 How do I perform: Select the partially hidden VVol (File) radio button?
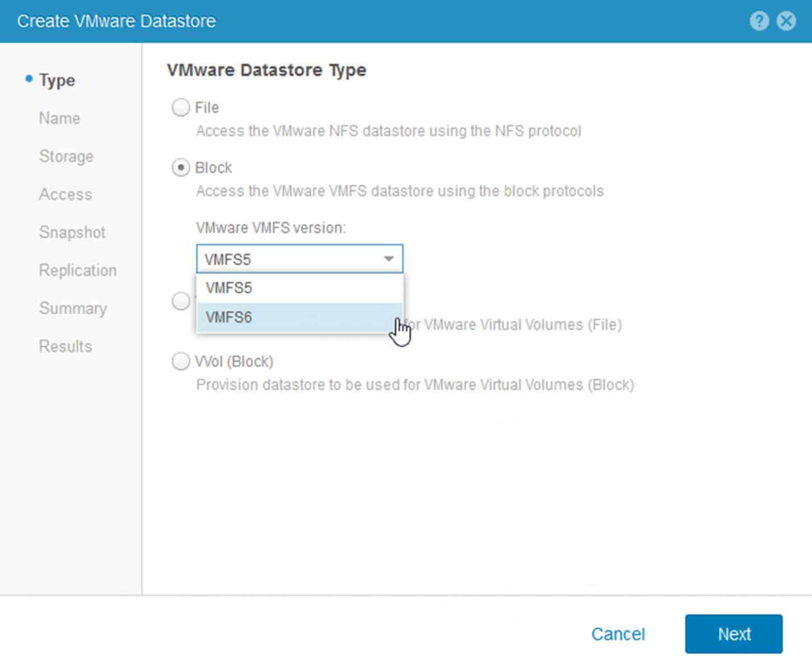pyautogui.click(x=181, y=301)
